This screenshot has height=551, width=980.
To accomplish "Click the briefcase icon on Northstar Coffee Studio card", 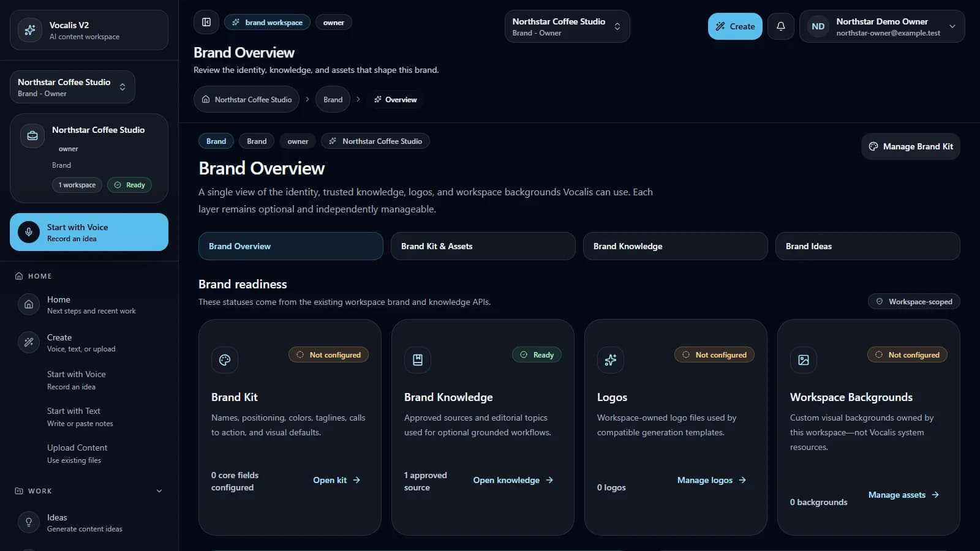I will [x=32, y=136].
